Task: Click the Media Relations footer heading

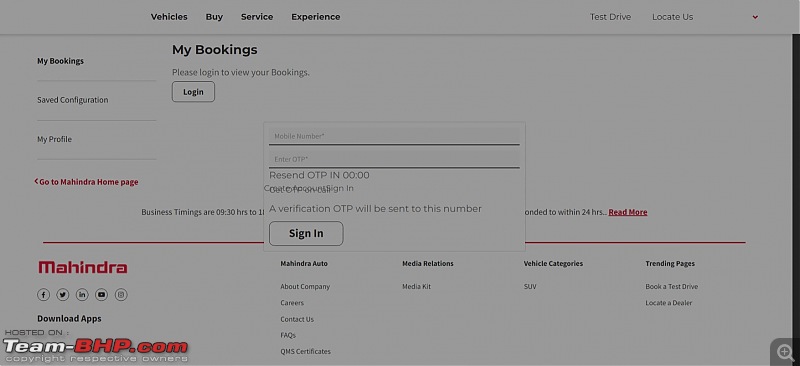Action: tap(428, 263)
